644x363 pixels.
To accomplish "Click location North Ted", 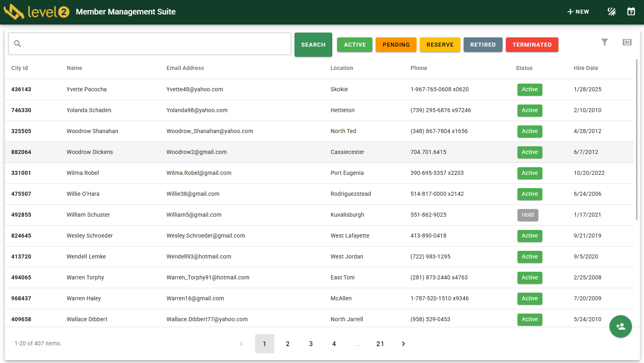I will [x=343, y=131].
